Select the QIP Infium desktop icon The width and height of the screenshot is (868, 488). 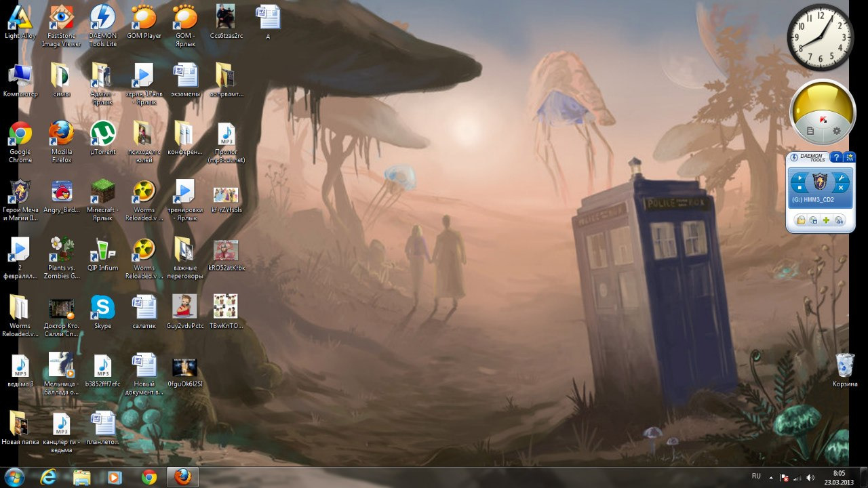coord(103,254)
